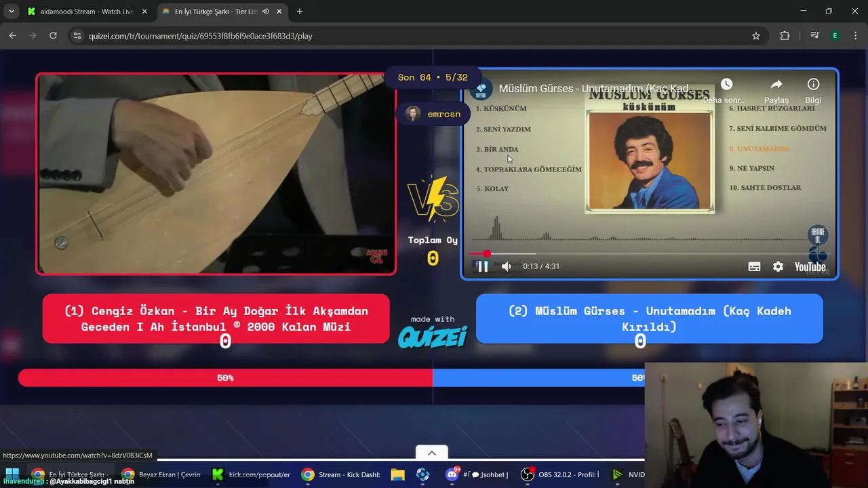Open the YouTube channel avatar in player
Screen dimensions: 868x488
481,89
